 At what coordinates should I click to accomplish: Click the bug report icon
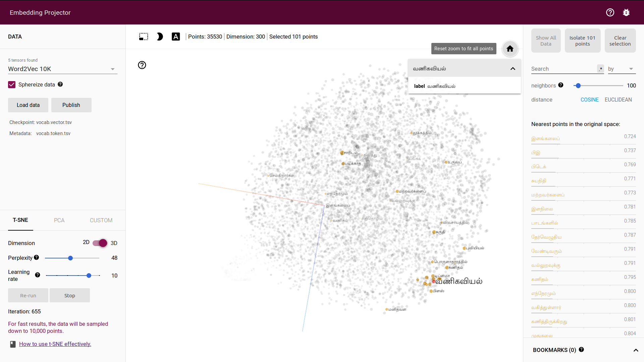pyautogui.click(x=626, y=12)
